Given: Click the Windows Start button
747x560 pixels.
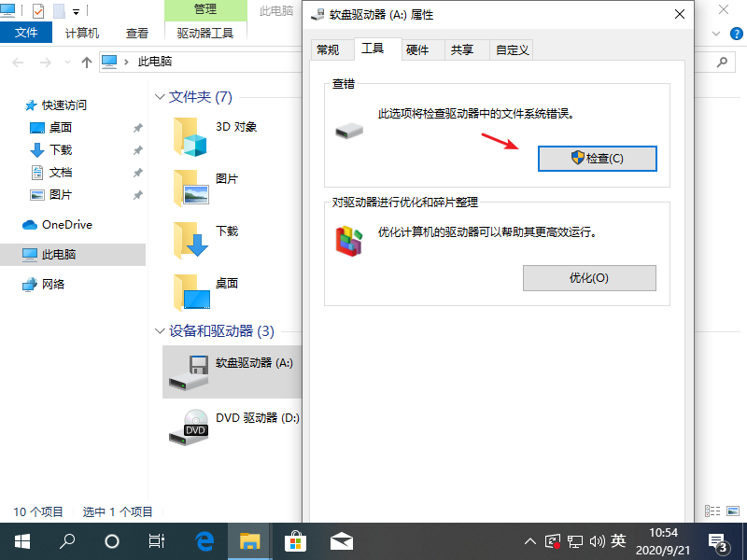Looking at the screenshot, I should point(21,540).
